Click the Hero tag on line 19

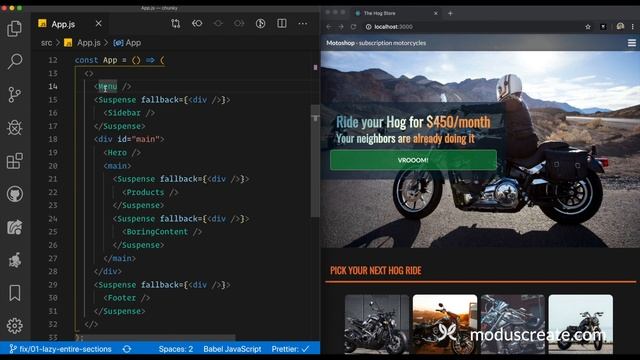point(117,153)
